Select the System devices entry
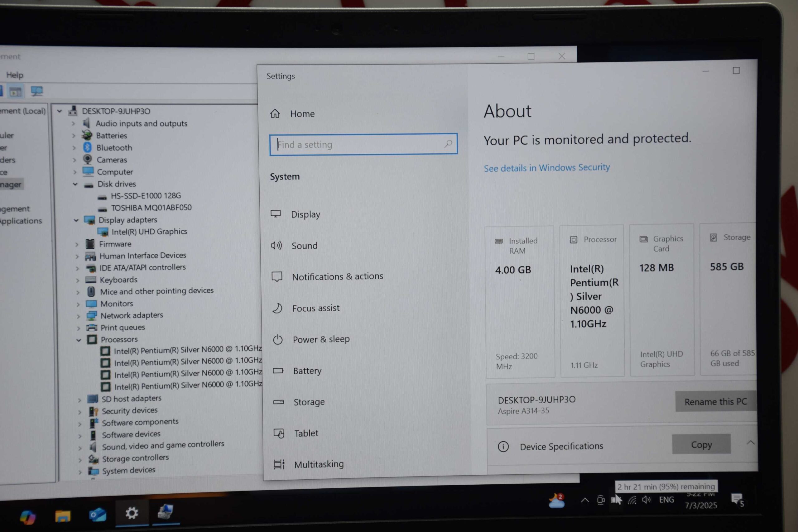This screenshot has width=798, height=532. coord(129,470)
